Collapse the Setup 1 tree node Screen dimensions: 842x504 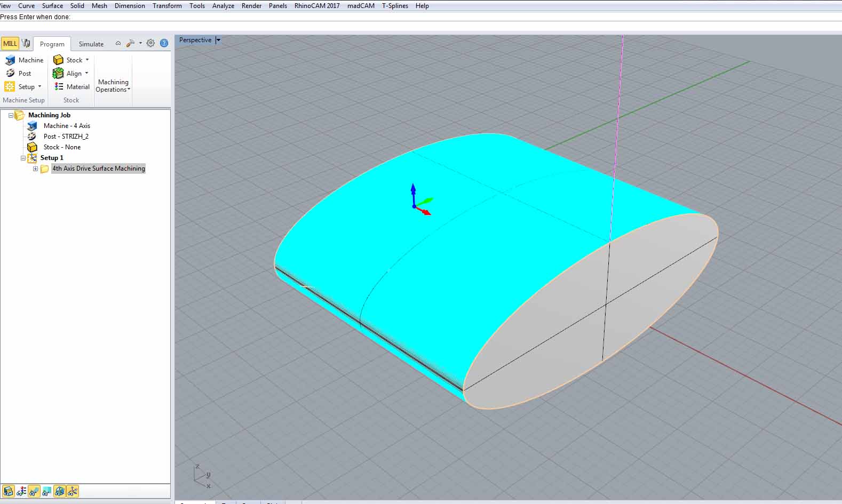tap(23, 158)
